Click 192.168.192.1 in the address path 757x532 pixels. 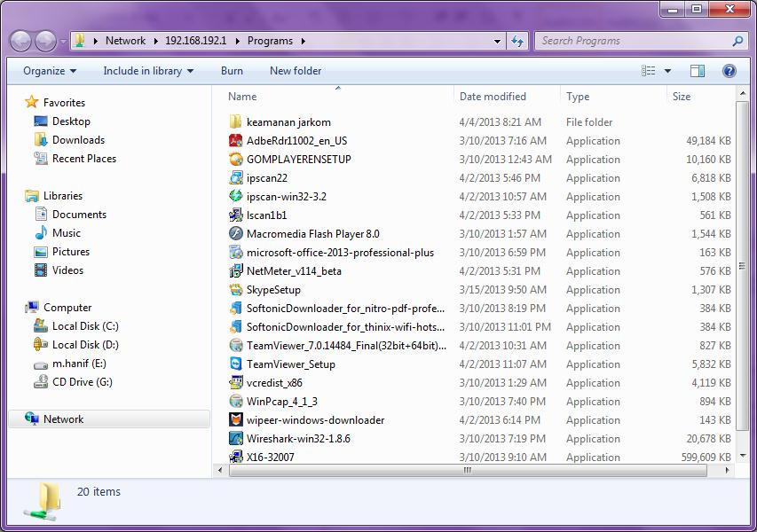point(195,41)
